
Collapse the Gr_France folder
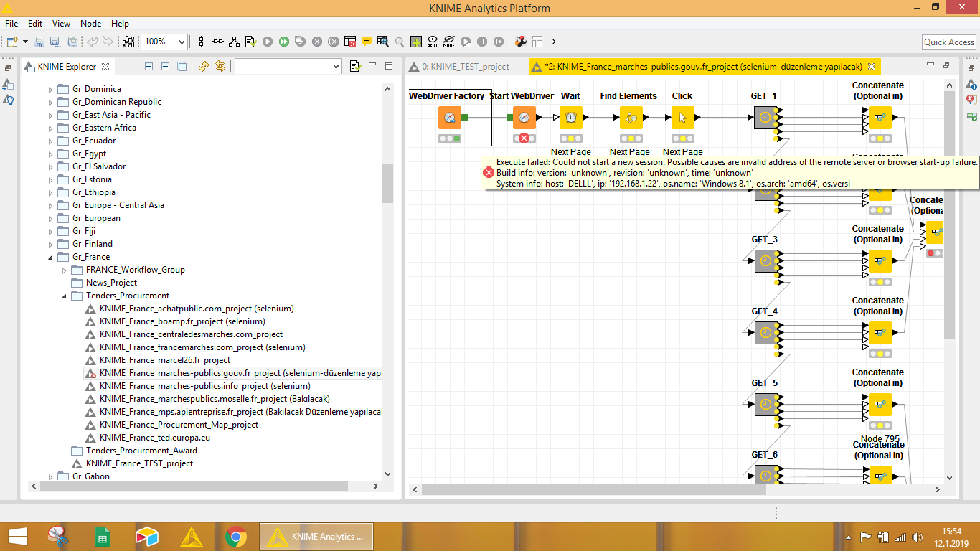51,258
